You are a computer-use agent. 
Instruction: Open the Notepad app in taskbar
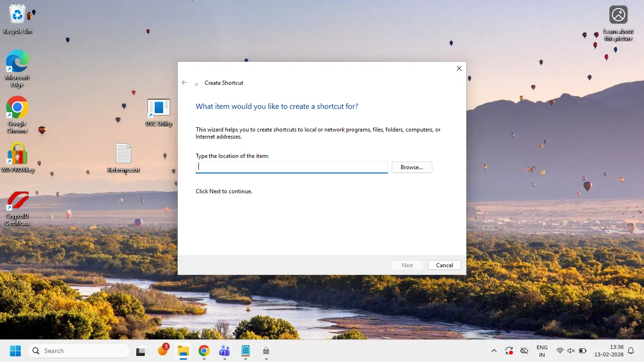245,351
